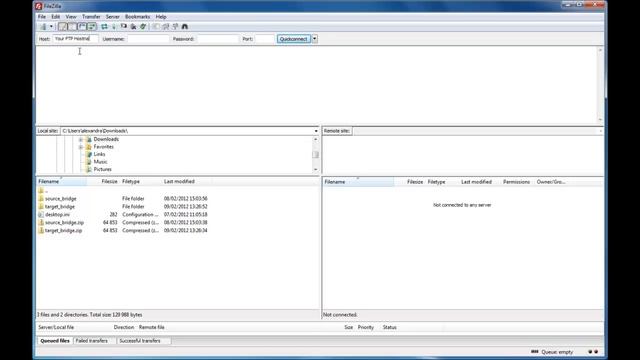Screen dimensions: 640x360
Task: Click the local tree scrollbar down arrow
Action: pos(316,169)
